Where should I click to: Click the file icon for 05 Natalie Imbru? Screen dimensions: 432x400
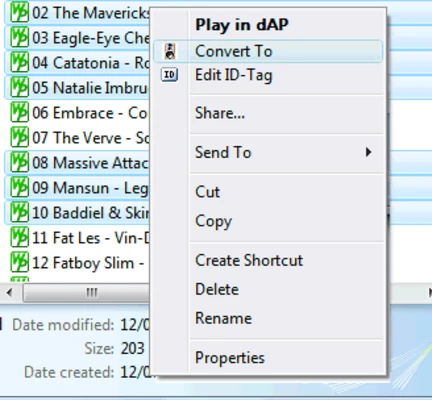[x=19, y=88]
